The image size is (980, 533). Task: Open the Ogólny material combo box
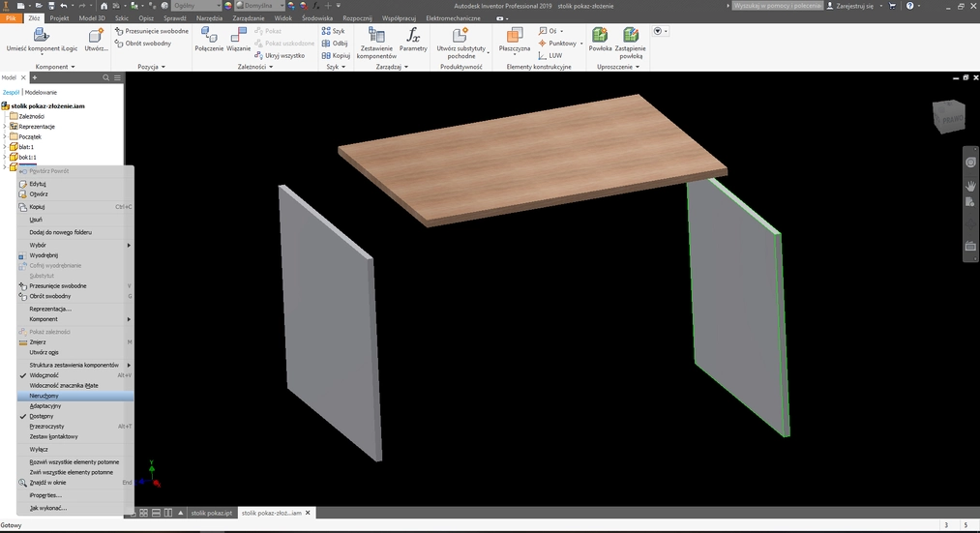(196, 6)
